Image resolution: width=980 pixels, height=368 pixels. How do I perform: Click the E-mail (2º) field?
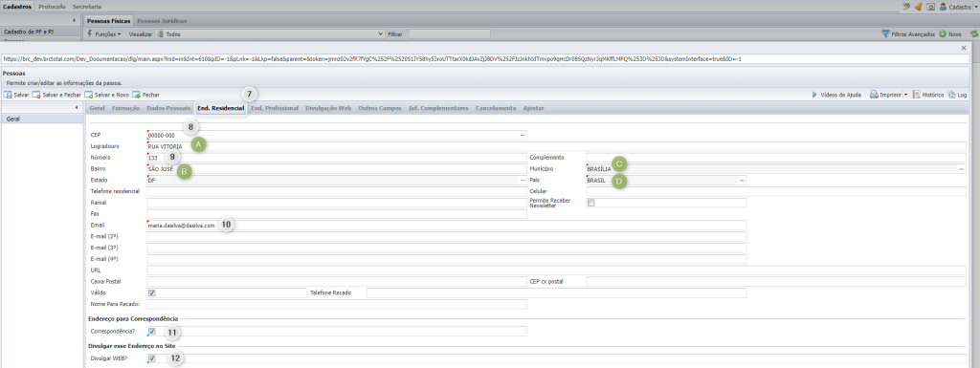(446, 236)
